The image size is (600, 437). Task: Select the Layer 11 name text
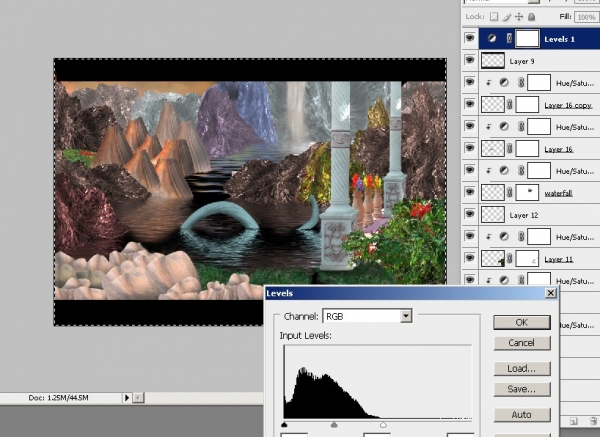559,259
